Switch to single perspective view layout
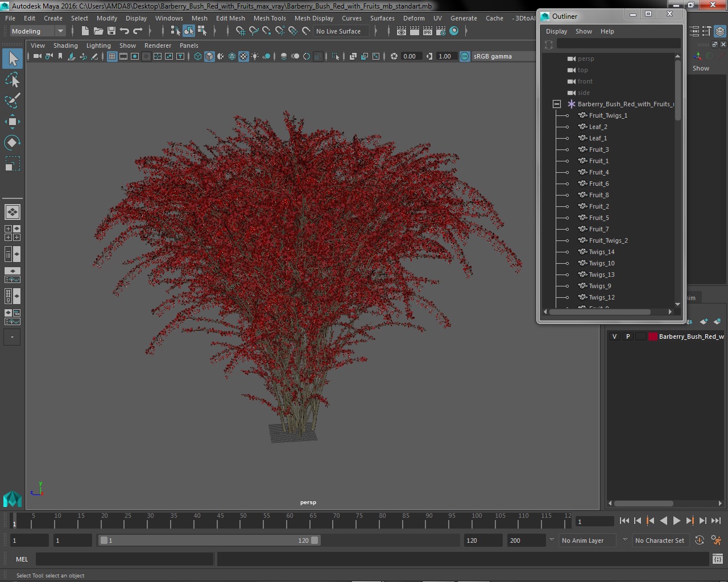This screenshot has width=728, height=582. coord(13,212)
